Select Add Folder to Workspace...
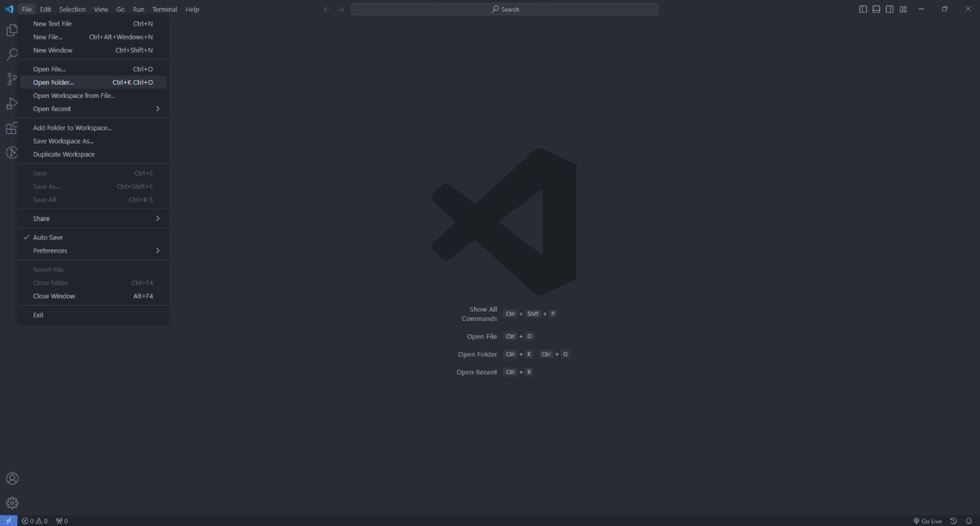This screenshot has width=980, height=526. [93, 128]
